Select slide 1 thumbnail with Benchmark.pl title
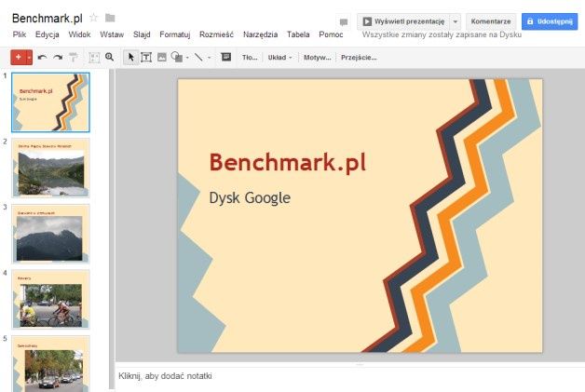This screenshot has width=585, height=392. (x=50, y=102)
